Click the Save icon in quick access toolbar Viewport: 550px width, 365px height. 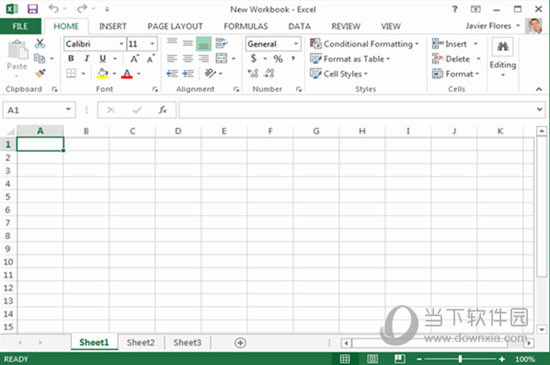coord(33,9)
